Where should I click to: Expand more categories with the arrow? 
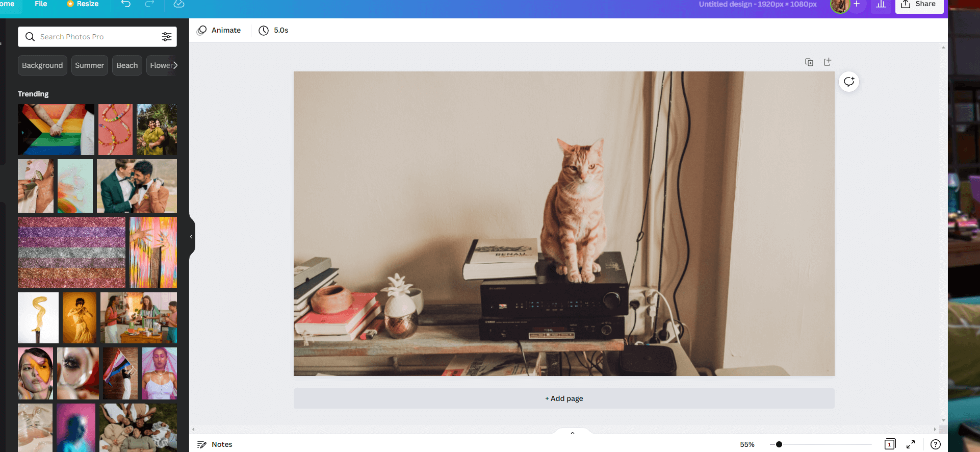tap(175, 65)
